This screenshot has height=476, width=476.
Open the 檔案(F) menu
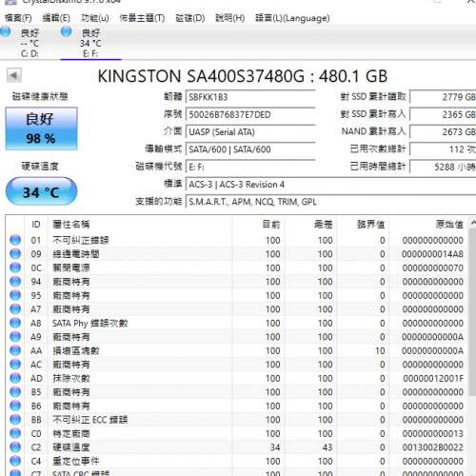[18, 18]
